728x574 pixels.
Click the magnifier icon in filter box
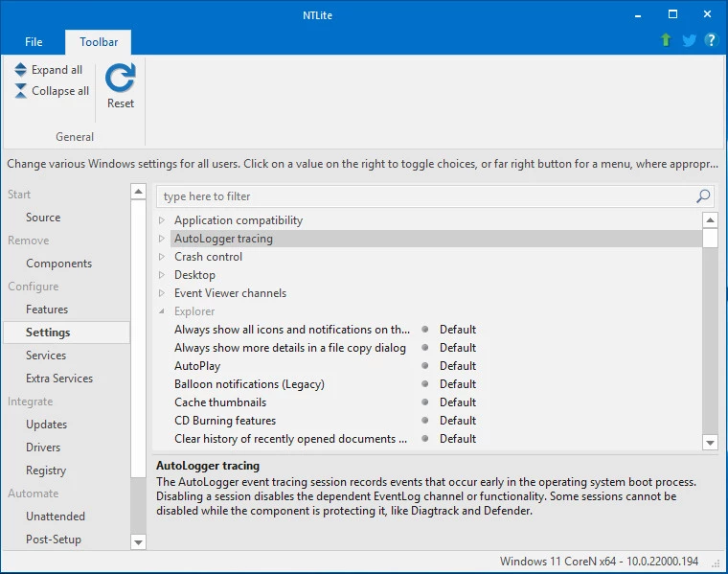704,196
